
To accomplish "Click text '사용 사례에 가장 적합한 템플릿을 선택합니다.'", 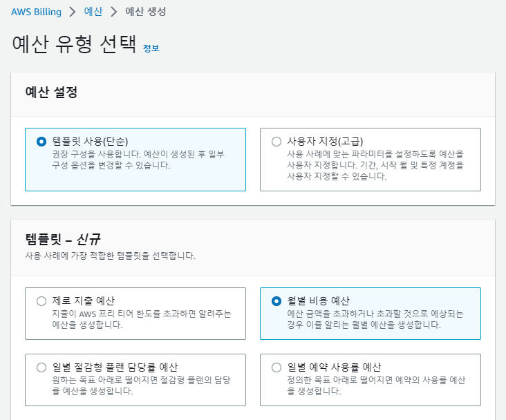I will pos(111,256).
